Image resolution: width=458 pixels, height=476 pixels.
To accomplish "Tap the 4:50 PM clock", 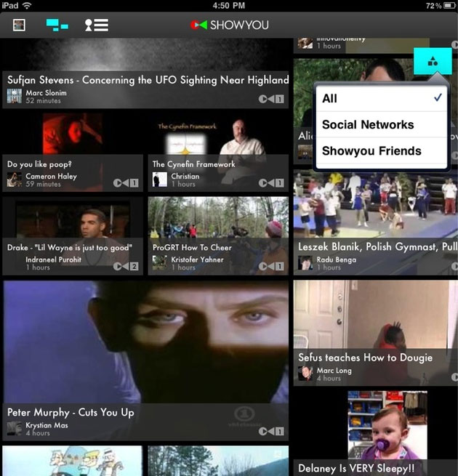I will click(229, 6).
